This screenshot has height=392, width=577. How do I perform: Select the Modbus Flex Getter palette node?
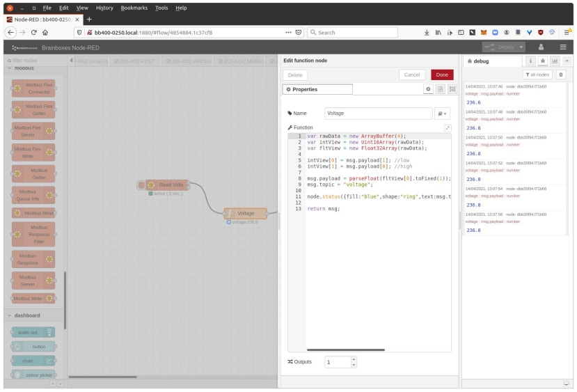pyautogui.click(x=33, y=110)
